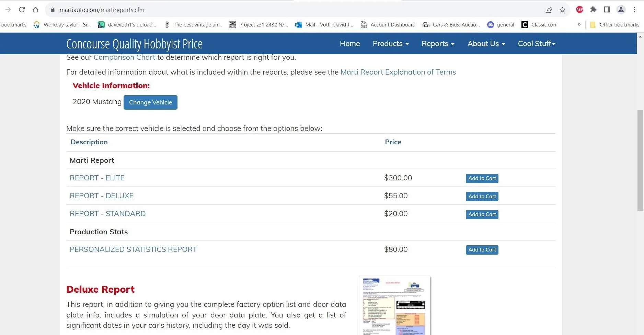Click the lock icon for site info
The height and width of the screenshot is (335, 644).
pyautogui.click(x=53, y=10)
